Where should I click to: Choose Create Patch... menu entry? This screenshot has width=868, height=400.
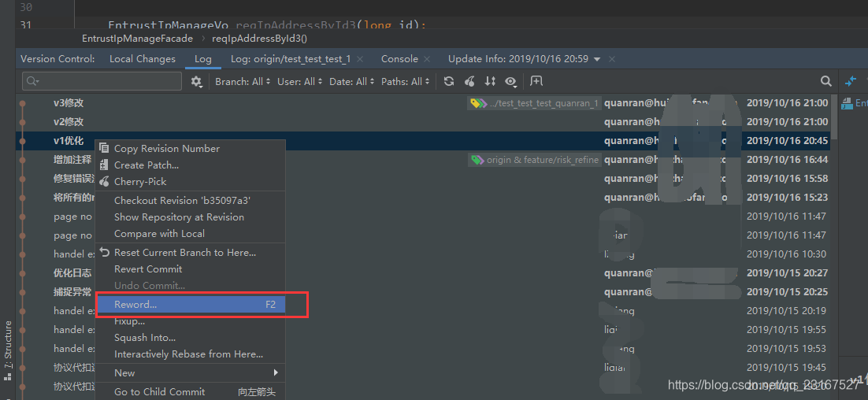click(191, 165)
